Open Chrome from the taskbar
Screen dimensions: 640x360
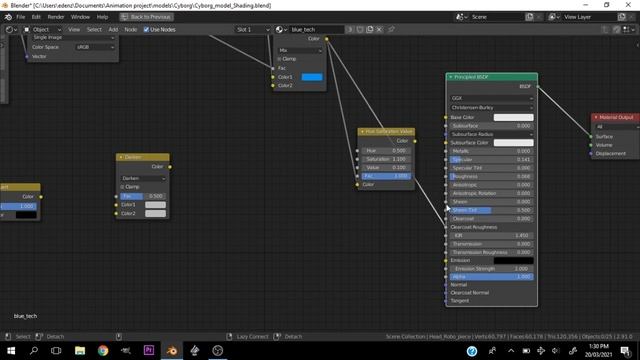pos(103,351)
